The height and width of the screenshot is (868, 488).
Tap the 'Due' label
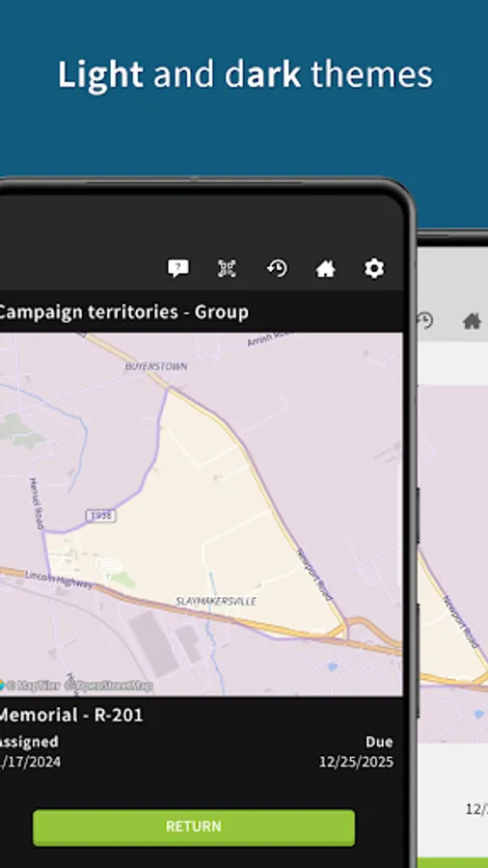click(x=379, y=742)
